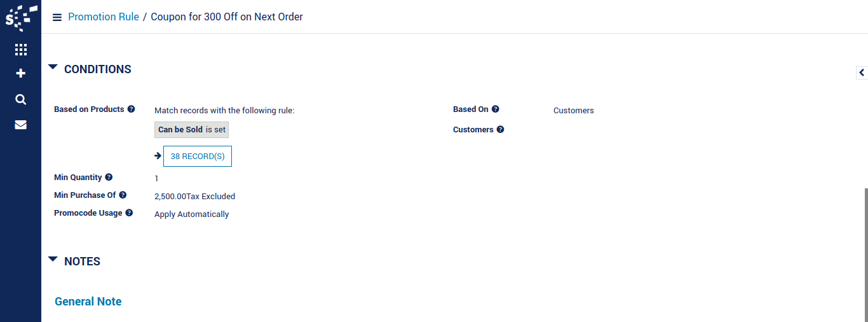The height and width of the screenshot is (322, 868).
Task: Click help icon next to Min Quantity
Action: (109, 178)
